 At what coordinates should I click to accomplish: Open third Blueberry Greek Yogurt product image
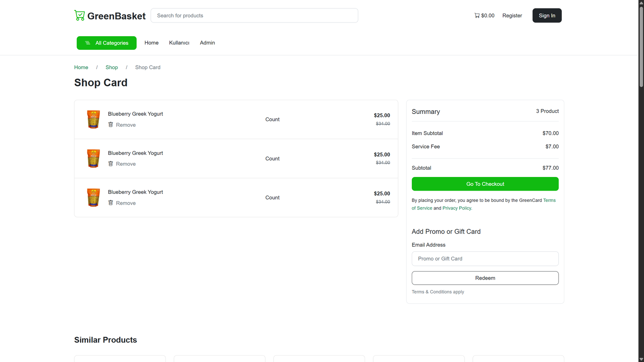coord(93,197)
